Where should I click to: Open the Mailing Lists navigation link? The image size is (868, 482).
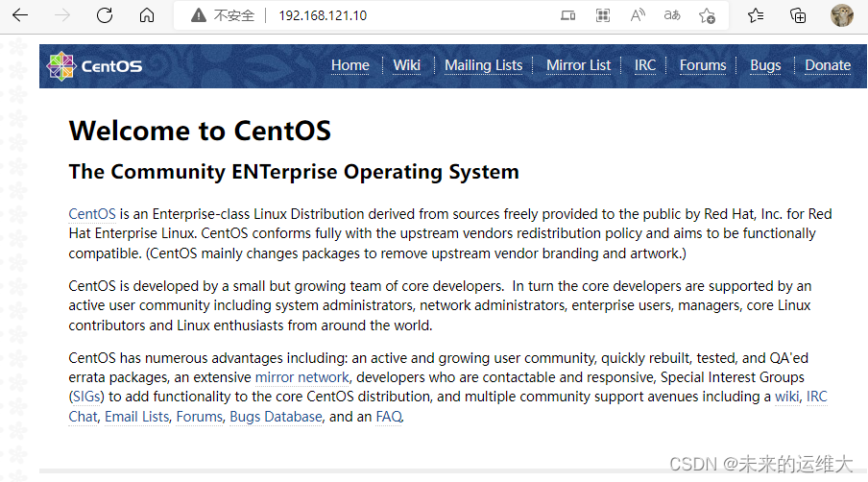(483, 65)
